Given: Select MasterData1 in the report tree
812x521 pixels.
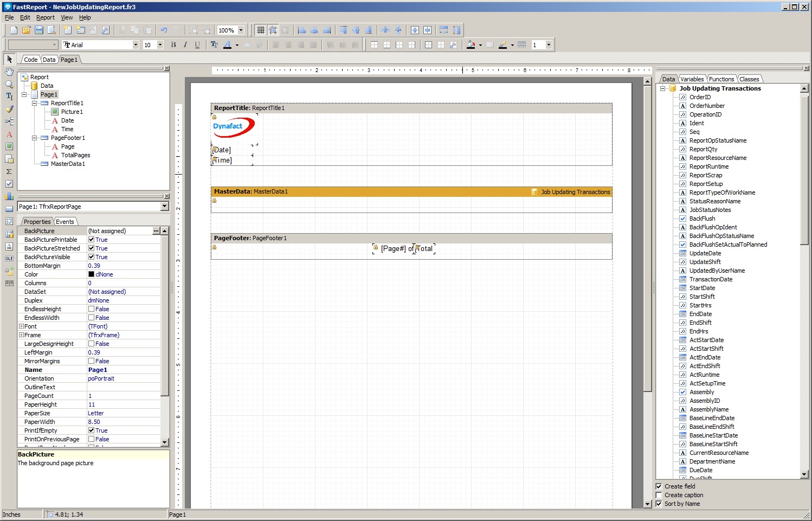Looking at the screenshot, I should point(68,164).
